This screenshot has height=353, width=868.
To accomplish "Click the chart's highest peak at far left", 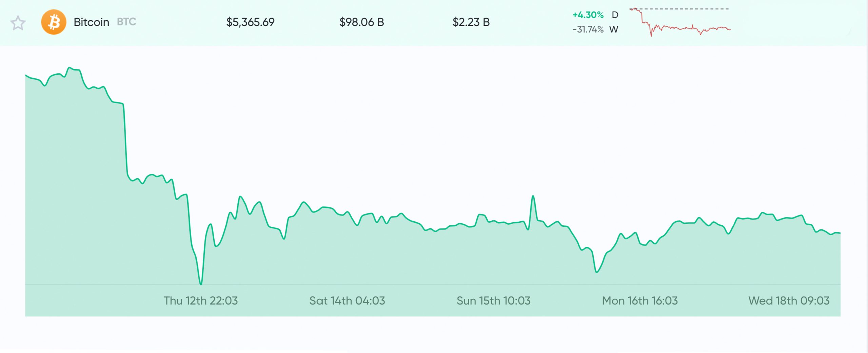I will point(70,68).
